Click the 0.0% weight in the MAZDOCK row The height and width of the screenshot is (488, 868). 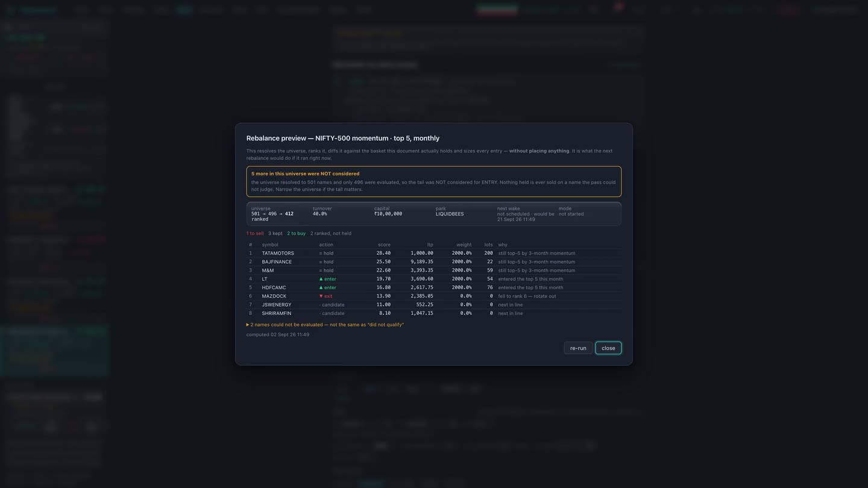pyautogui.click(x=466, y=296)
